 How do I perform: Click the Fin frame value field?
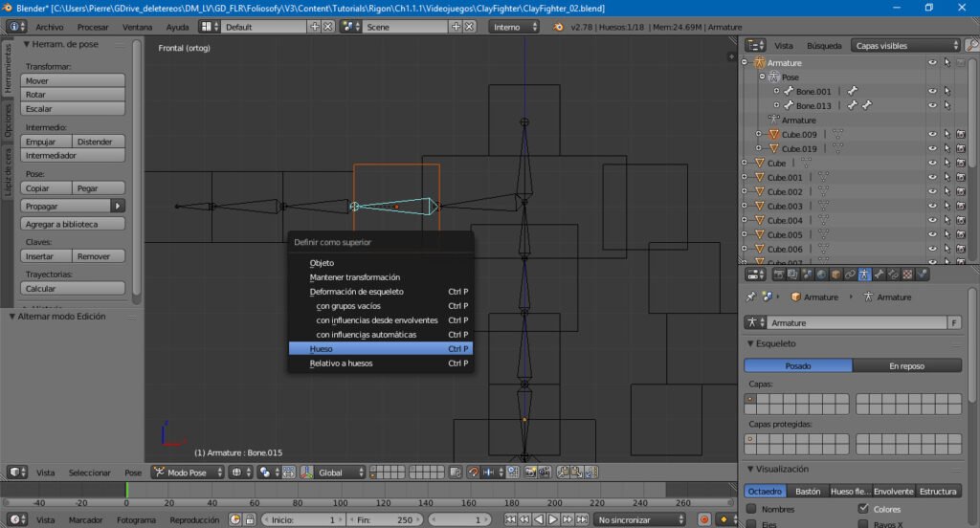coord(385,520)
